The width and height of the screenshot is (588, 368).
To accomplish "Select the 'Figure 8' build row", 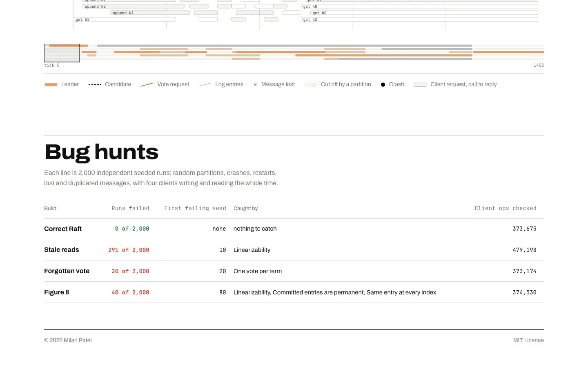I will click(294, 292).
